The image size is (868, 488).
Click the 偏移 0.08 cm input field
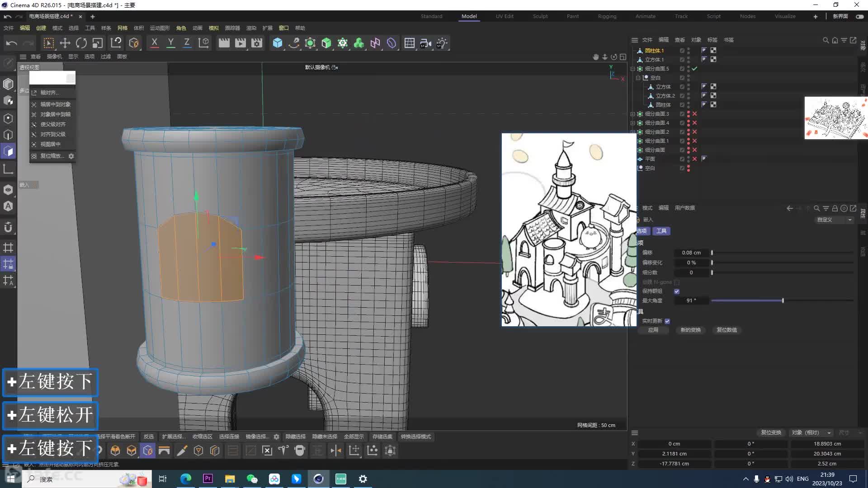click(691, 253)
